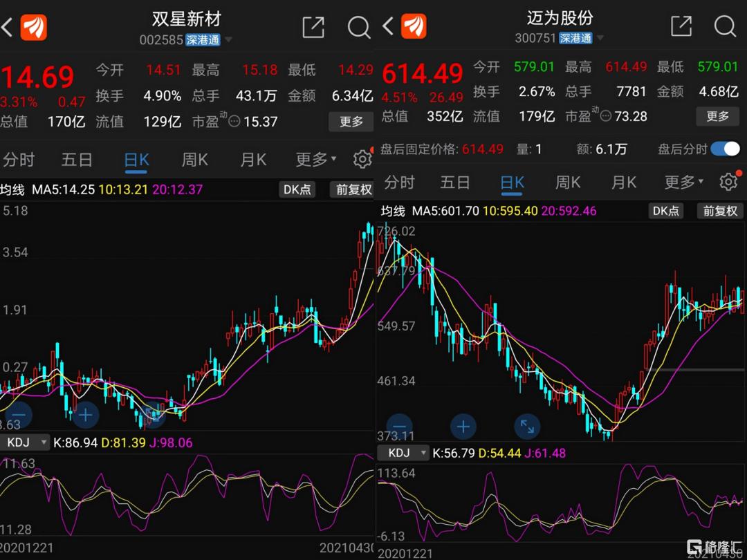
Task: Search from the 迈为股份 panel
Action: pos(725,26)
